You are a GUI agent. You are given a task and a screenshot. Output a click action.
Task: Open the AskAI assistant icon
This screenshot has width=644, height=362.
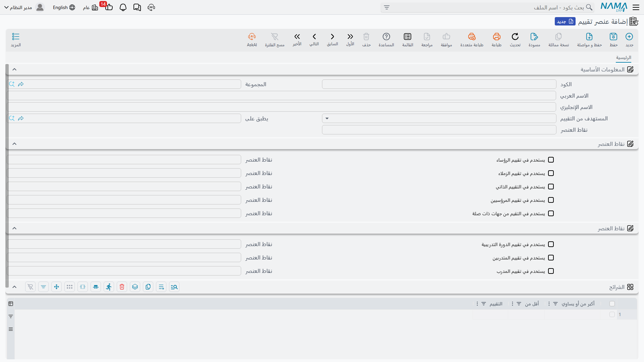click(x=252, y=37)
